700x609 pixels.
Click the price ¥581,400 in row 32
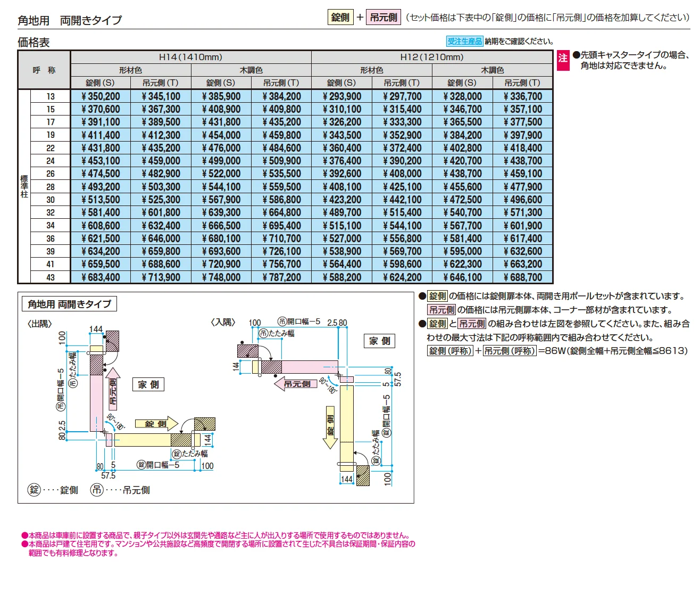(x=101, y=212)
